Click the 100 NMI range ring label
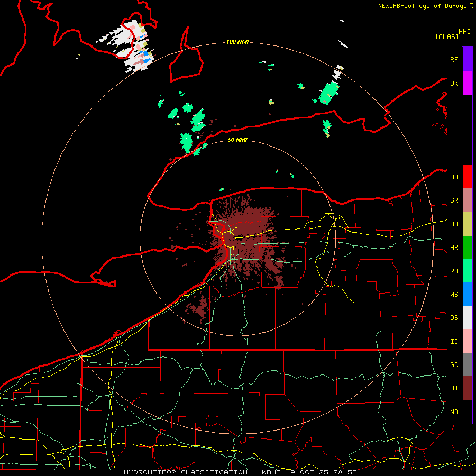Image resolution: width=476 pixels, height=476 pixels. tap(237, 42)
